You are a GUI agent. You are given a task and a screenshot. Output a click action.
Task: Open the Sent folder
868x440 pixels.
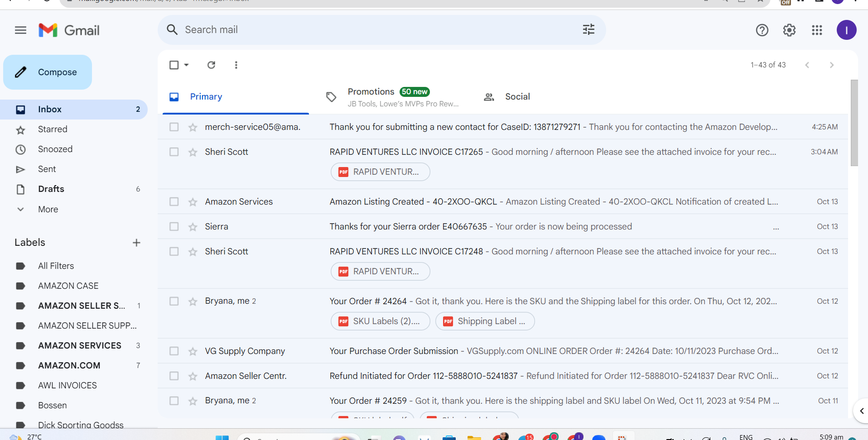(74, 169)
